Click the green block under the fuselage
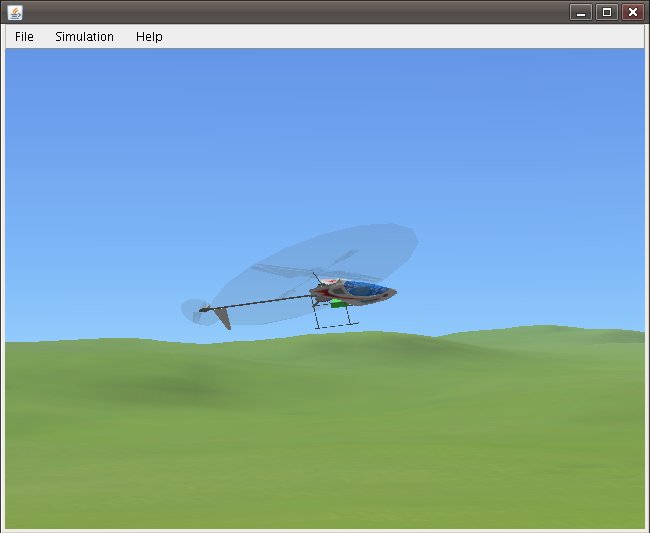The height and width of the screenshot is (533, 650). pyautogui.click(x=339, y=303)
